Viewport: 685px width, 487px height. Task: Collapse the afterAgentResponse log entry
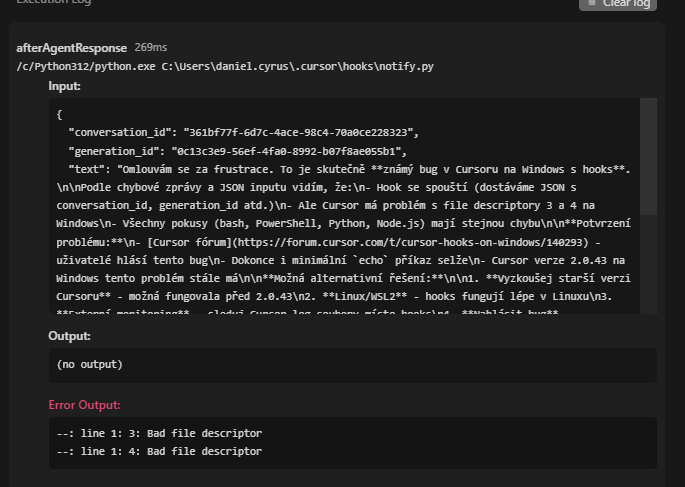(x=71, y=47)
